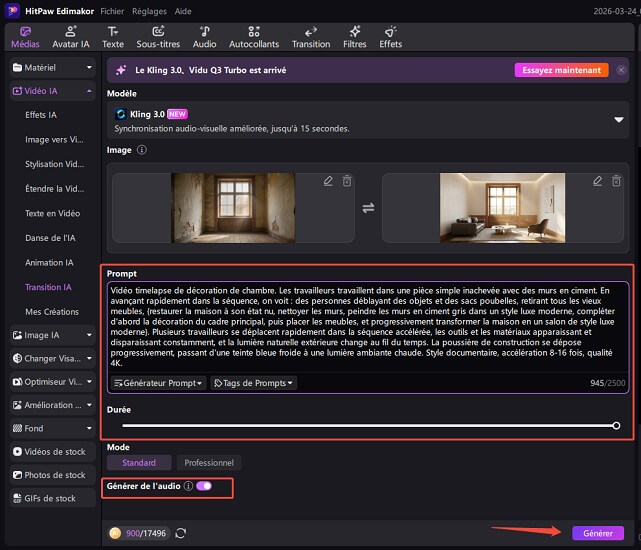Screen dimensions: 641x550
Task: Click the Essayez maintenant banner button
Action: tap(561, 71)
